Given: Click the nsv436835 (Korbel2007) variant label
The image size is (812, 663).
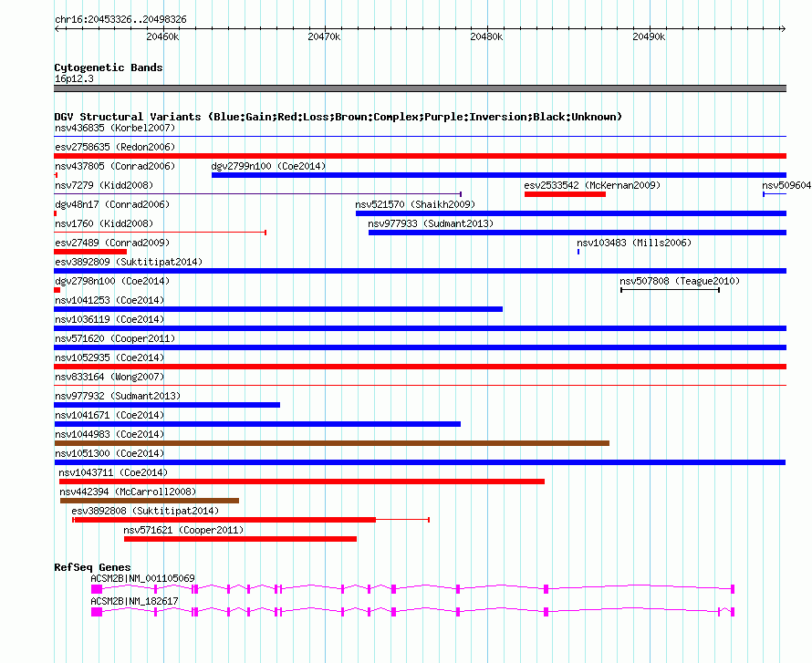Looking at the screenshot, I should click(x=115, y=128).
